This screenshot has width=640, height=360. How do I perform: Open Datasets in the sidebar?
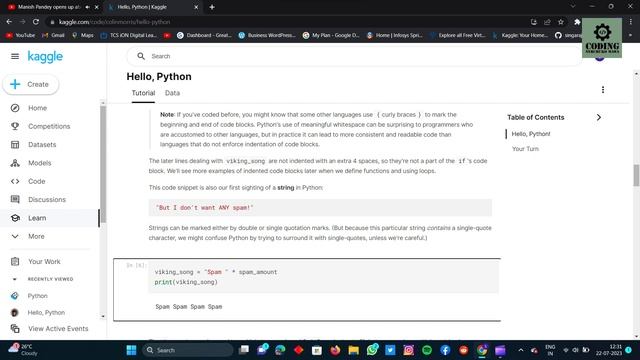(42, 145)
